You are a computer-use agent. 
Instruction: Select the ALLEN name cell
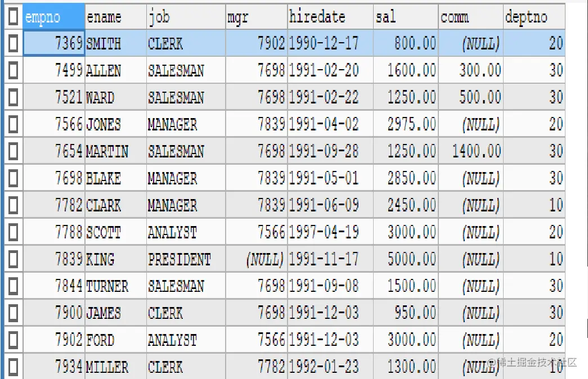pyautogui.click(x=116, y=70)
